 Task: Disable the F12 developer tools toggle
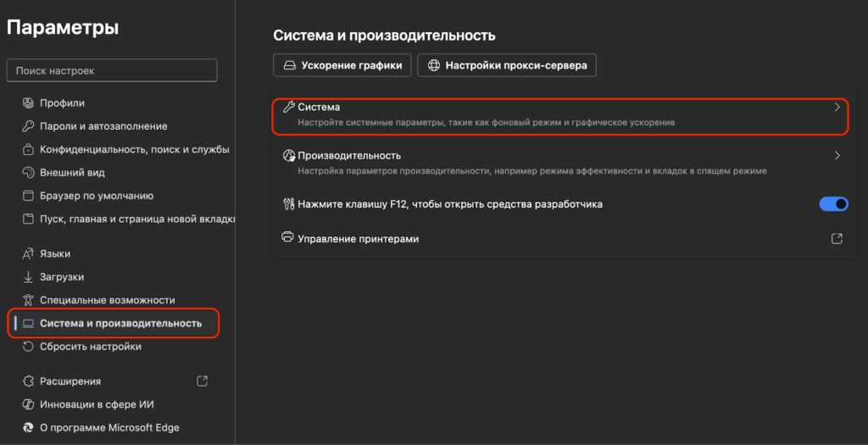click(x=833, y=203)
